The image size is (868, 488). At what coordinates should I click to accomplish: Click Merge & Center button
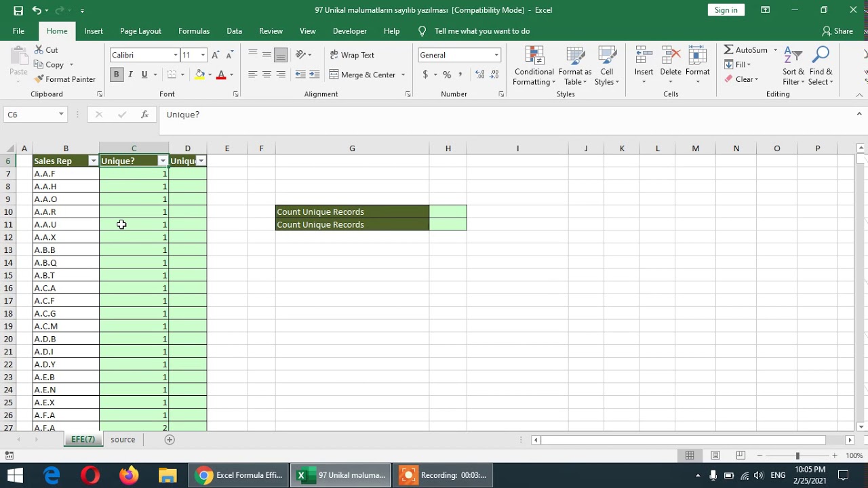362,75
